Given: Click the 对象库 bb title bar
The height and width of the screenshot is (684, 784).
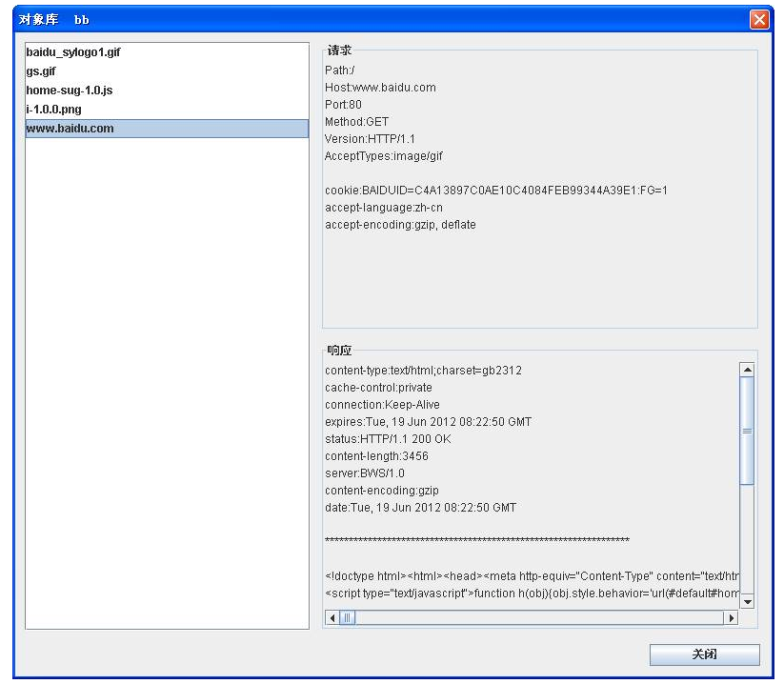Looking at the screenshot, I should point(381,20).
